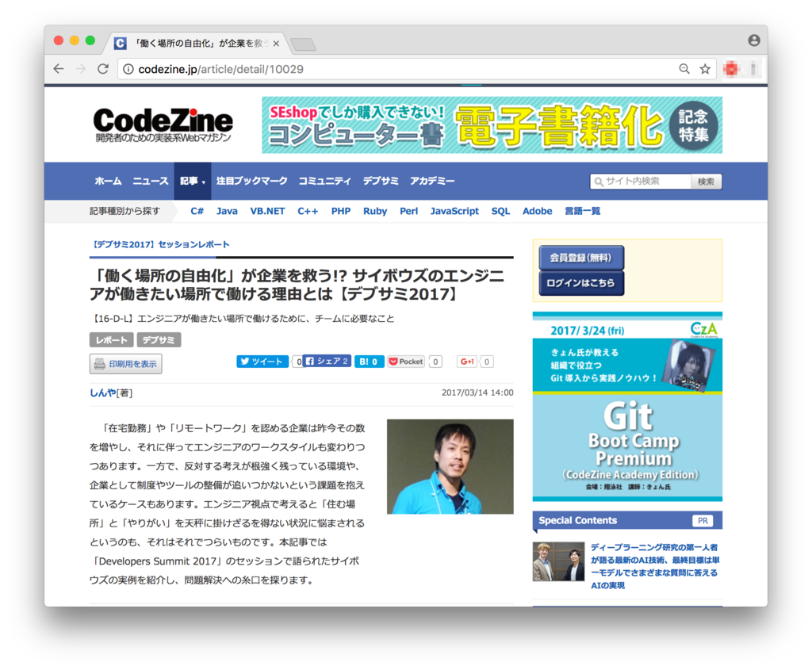
Task: Open 【デブサミ2017】セッションレポート series link
Action: pos(160,244)
